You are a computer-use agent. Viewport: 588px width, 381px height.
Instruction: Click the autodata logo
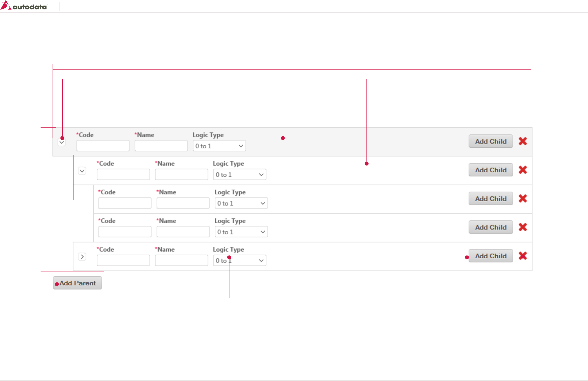[24, 6]
